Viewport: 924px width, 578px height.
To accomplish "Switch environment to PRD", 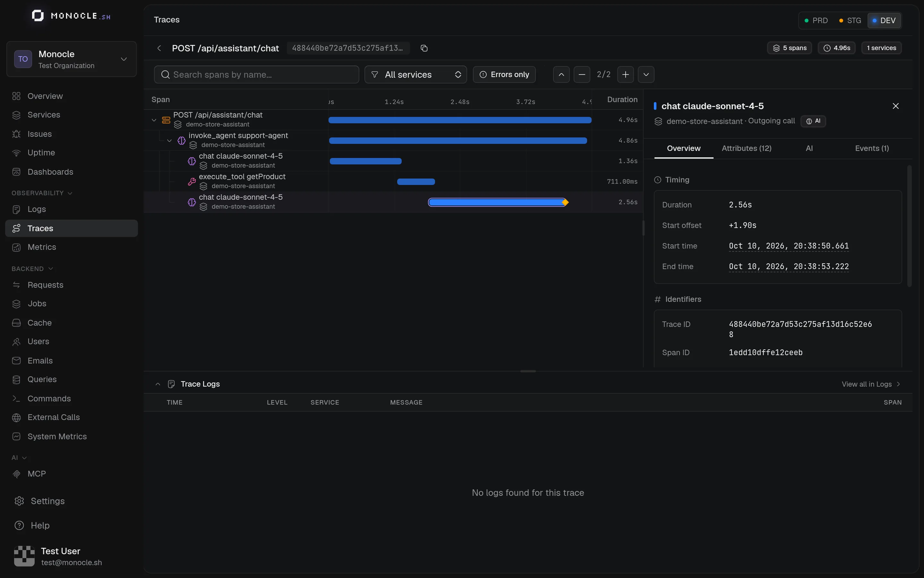I will [x=816, y=21].
